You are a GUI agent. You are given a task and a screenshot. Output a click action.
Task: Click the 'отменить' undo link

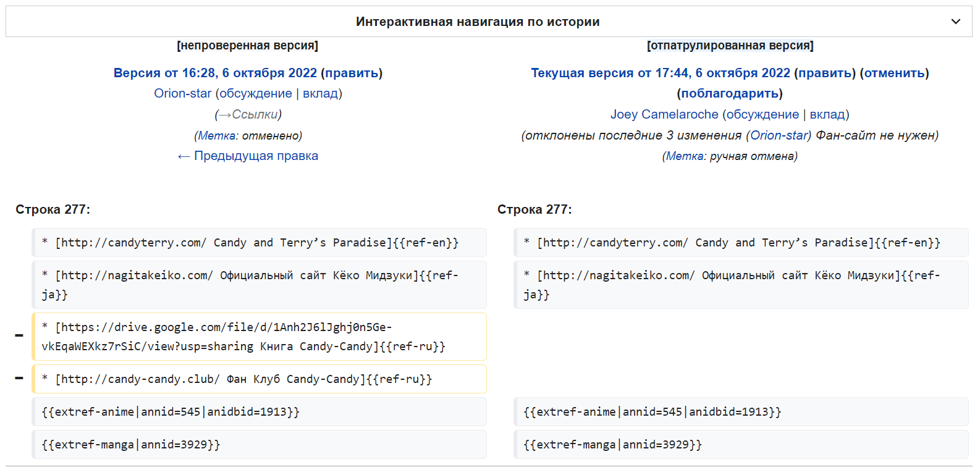[894, 73]
